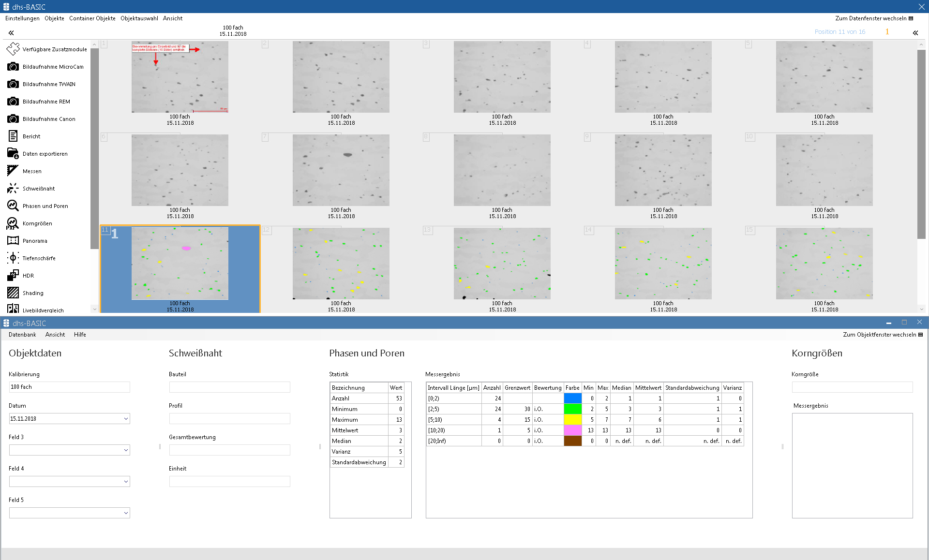929x560 pixels.
Task: Open the Container Objekte menu
Action: (92, 18)
